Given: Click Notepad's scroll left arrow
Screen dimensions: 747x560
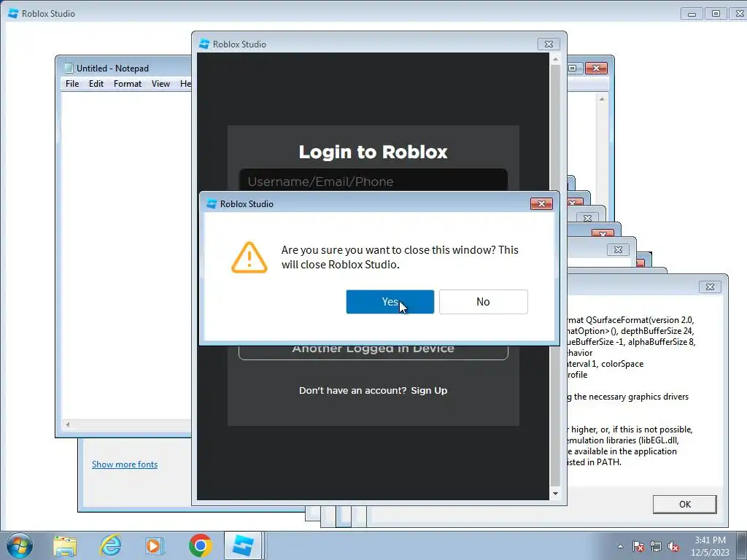Looking at the screenshot, I should pyautogui.click(x=68, y=424).
